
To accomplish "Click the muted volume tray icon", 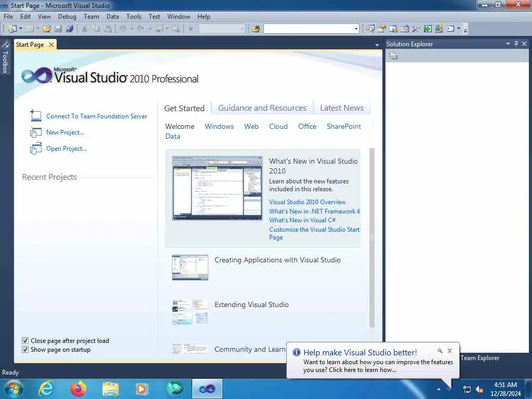I will click(x=480, y=390).
